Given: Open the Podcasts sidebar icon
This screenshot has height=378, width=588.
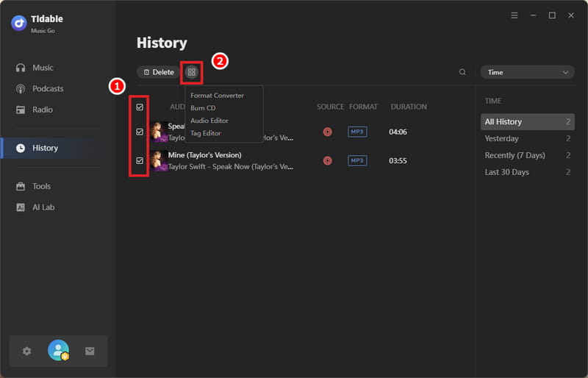Looking at the screenshot, I should [21, 88].
